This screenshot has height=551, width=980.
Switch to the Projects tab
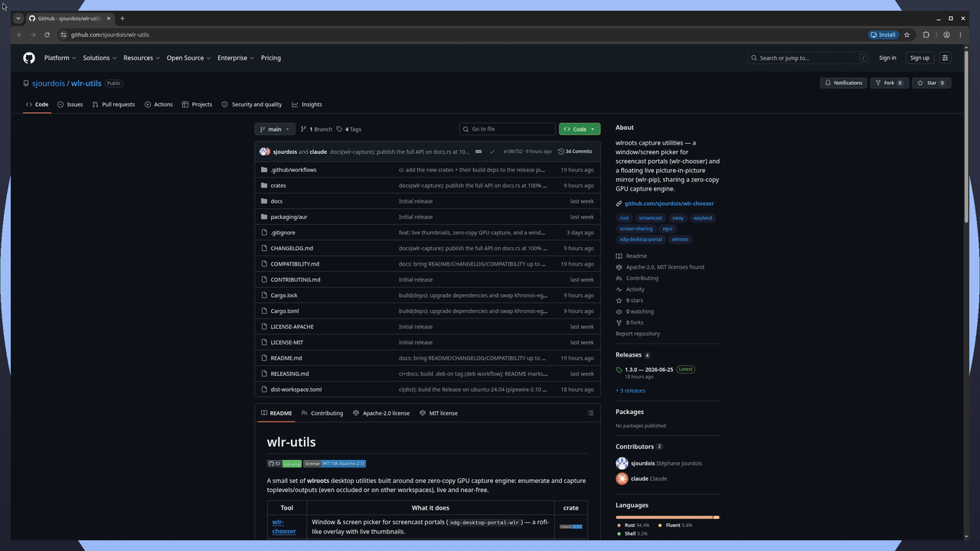(197, 104)
